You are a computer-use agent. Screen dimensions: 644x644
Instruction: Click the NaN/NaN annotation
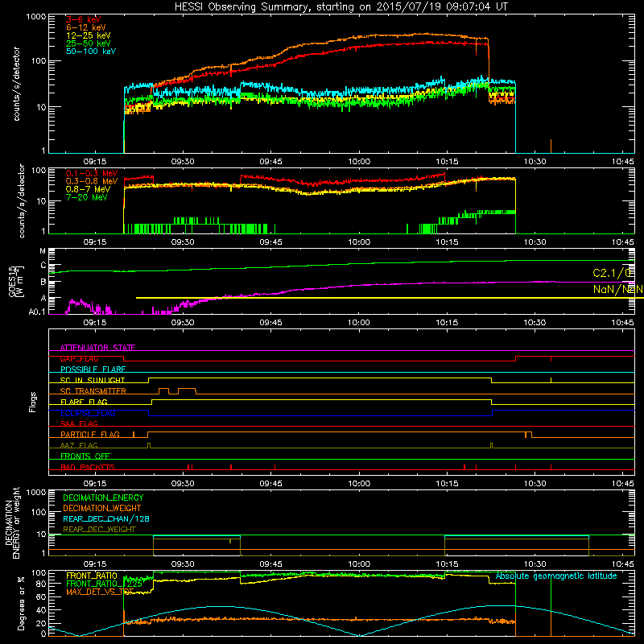(617, 289)
